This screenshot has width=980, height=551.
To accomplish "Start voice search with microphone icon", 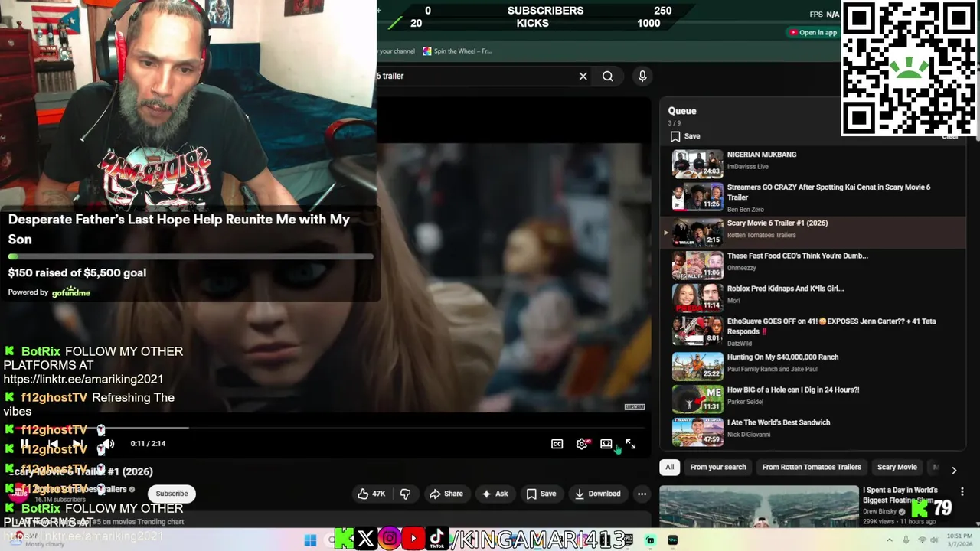I will [x=642, y=76].
